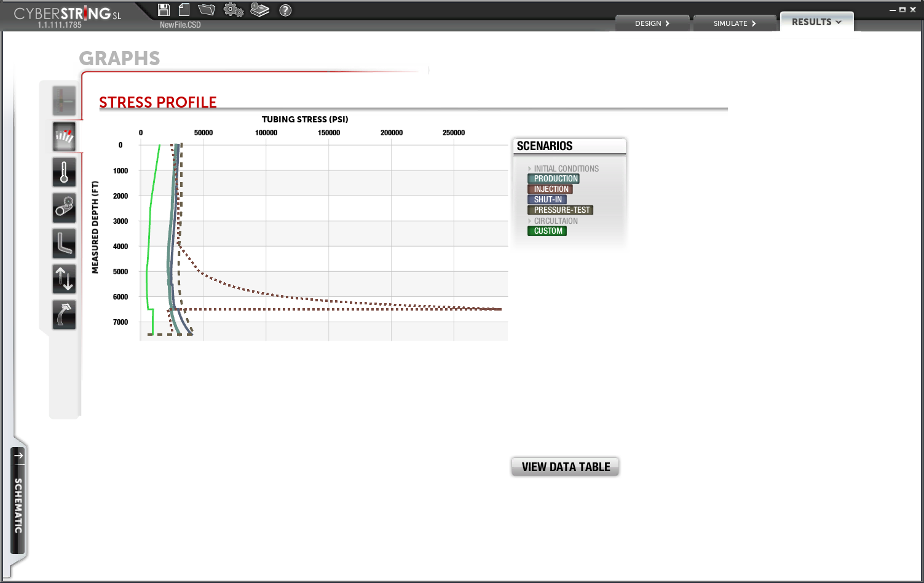The height and width of the screenshot is (583, 924).
Task: Toggle the SHUT-IN scenario
Action: 547,200
